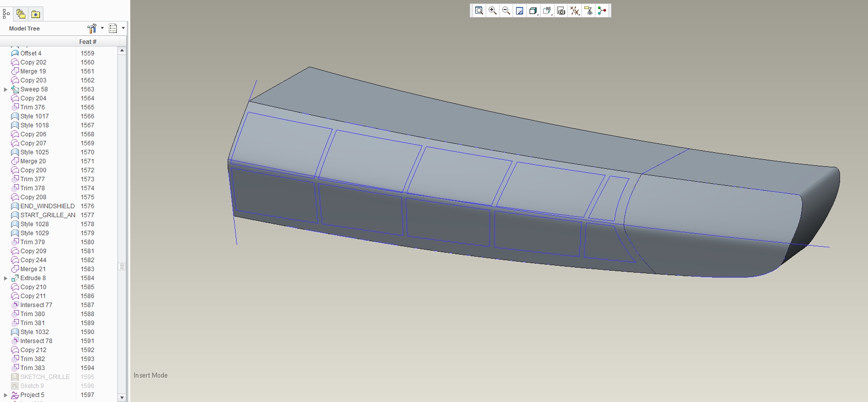Click the Insert Mode status text
The height and width of the screenshot is (402, 868).
tap(150, 376)
